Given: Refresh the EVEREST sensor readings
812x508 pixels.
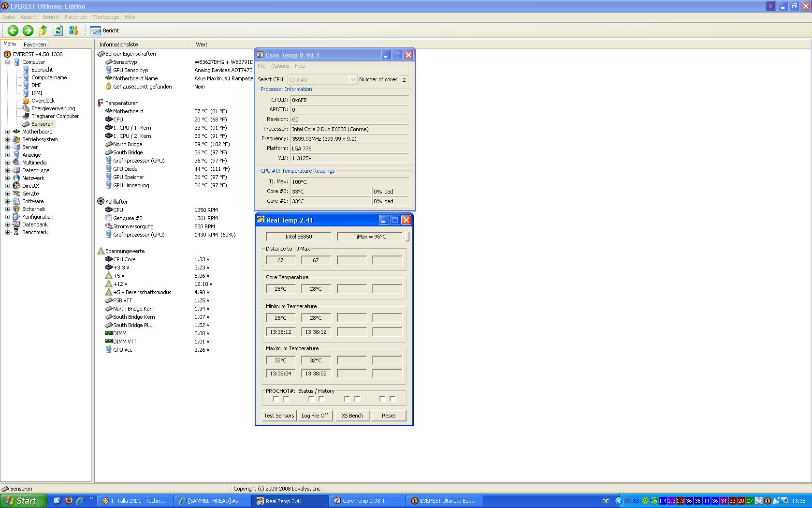Looking at the screenshot, I should pos(58,30).
